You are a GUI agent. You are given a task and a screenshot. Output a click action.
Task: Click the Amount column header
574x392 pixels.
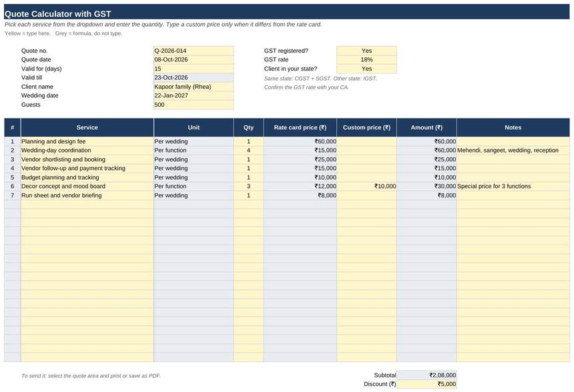pos(427,127)
